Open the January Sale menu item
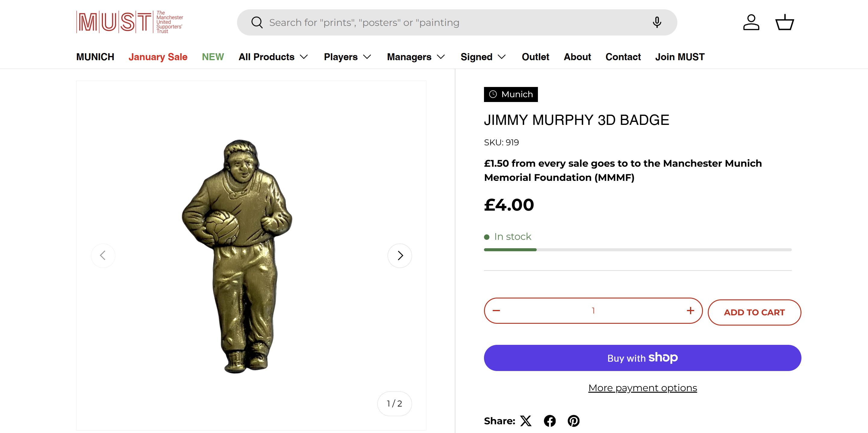Viewport: 868px width, 433px height. point(158,57)
